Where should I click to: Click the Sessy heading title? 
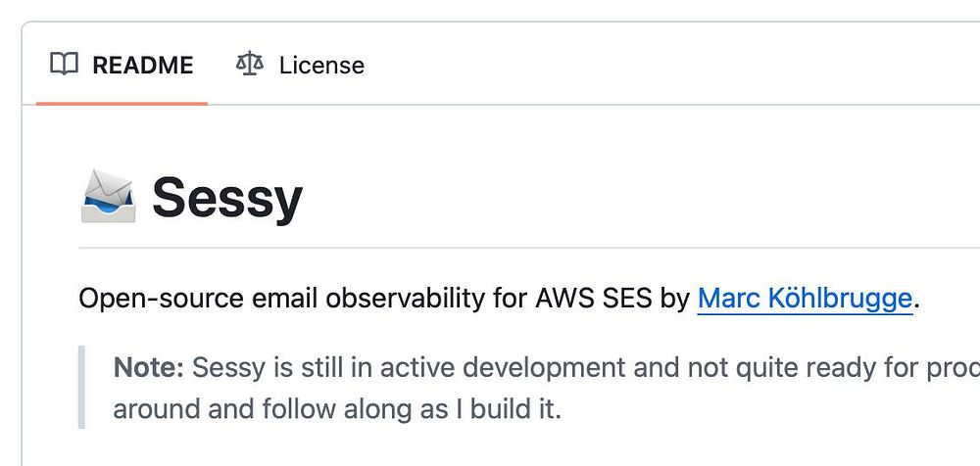click(x=226, y=198)
